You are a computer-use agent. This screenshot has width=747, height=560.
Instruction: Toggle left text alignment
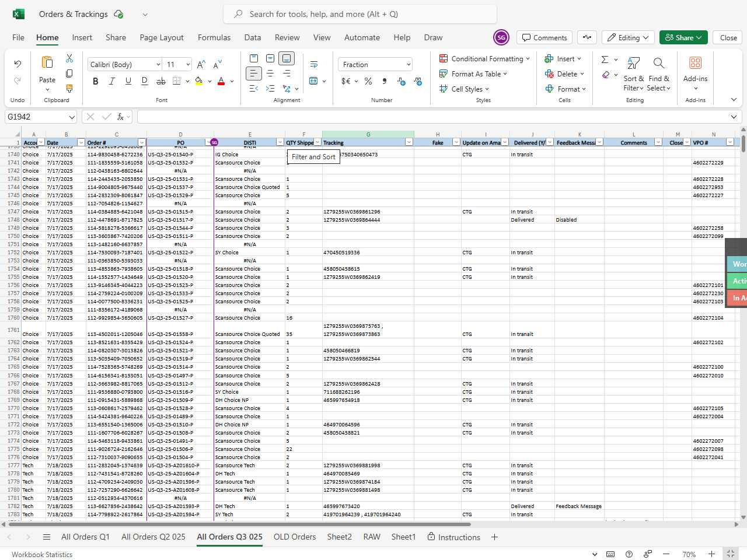(x=254, y=73)
